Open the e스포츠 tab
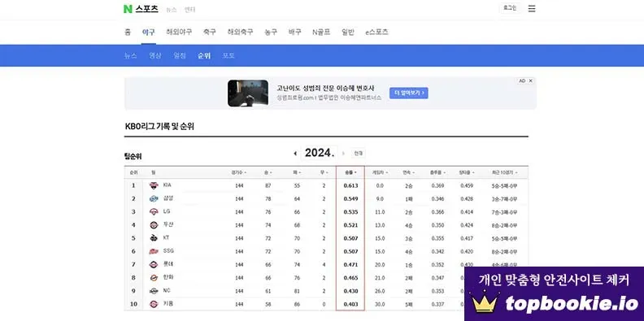Screen dimensions: 644x321 pyautogui.click(x=376, y=32)
